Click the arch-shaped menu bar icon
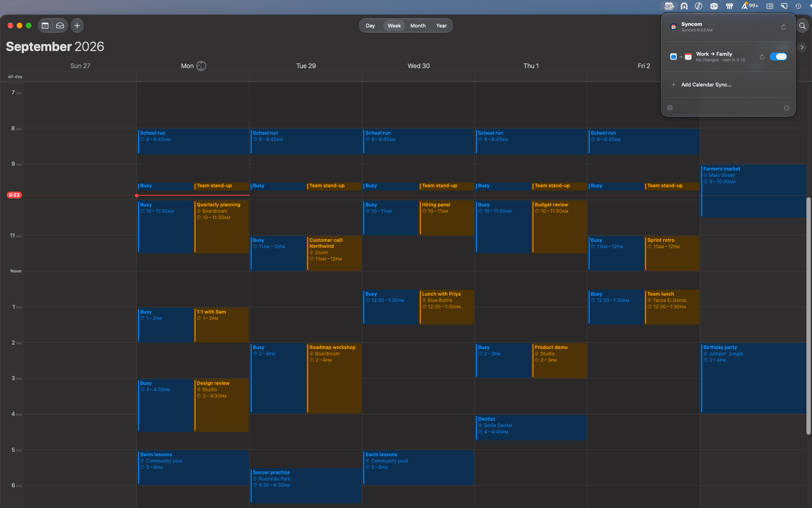Image resolution: width=812 pixels, height=508 pixels. pos(684,6)
